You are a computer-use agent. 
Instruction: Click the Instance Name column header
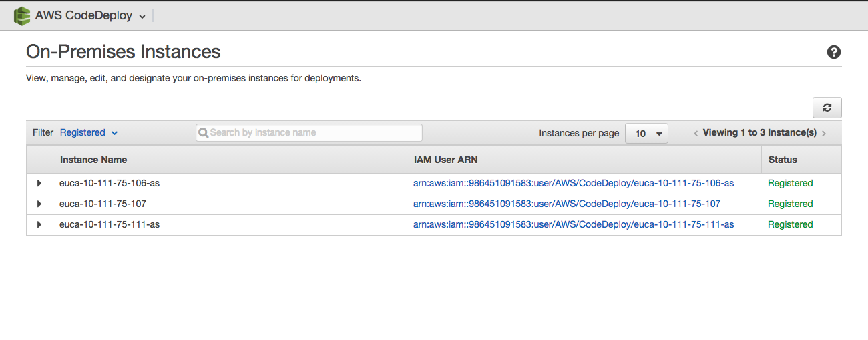(93, 160)
